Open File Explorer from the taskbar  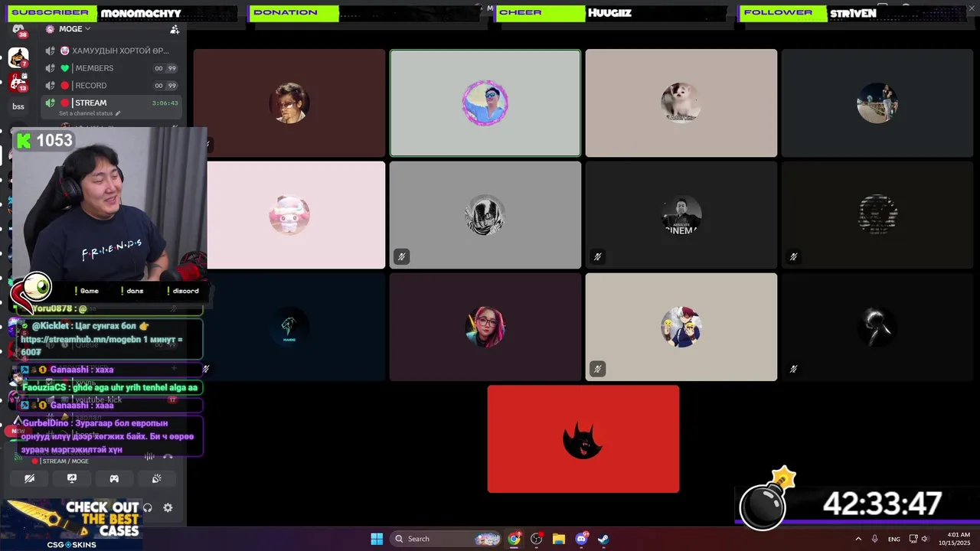click(559, 539)
